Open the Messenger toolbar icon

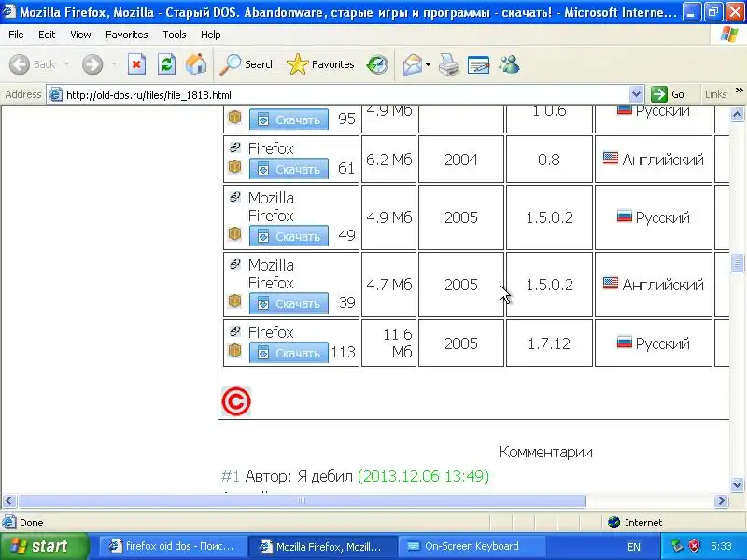click(509, 64)
